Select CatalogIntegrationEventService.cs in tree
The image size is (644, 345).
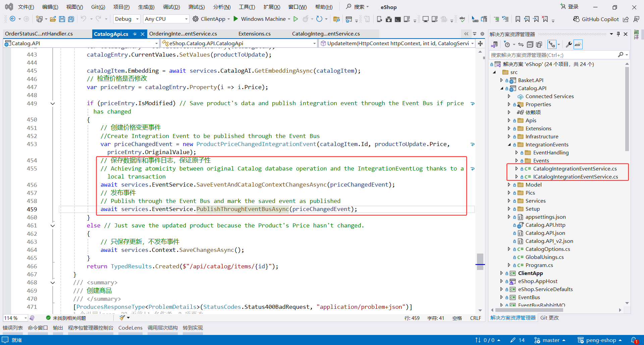575,169
